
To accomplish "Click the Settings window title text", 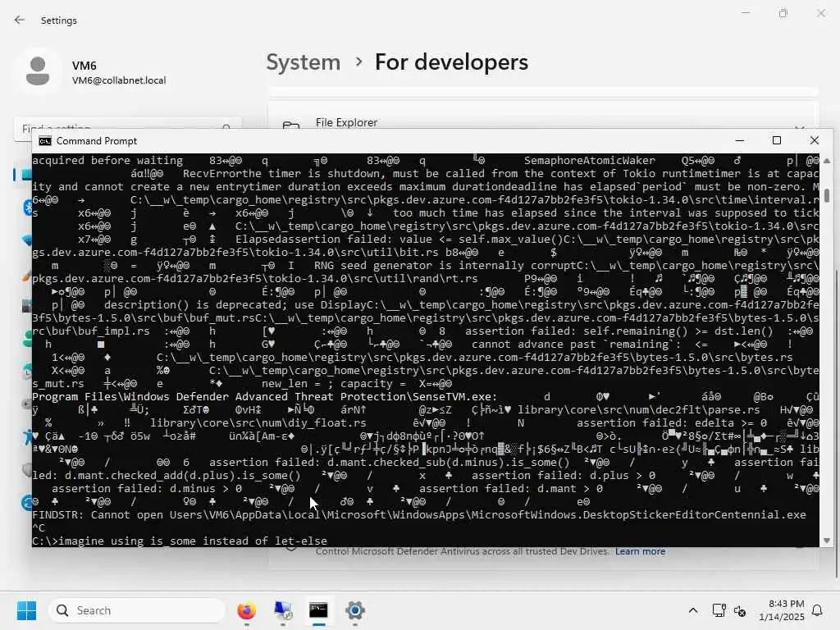I will tap(59, 21).
